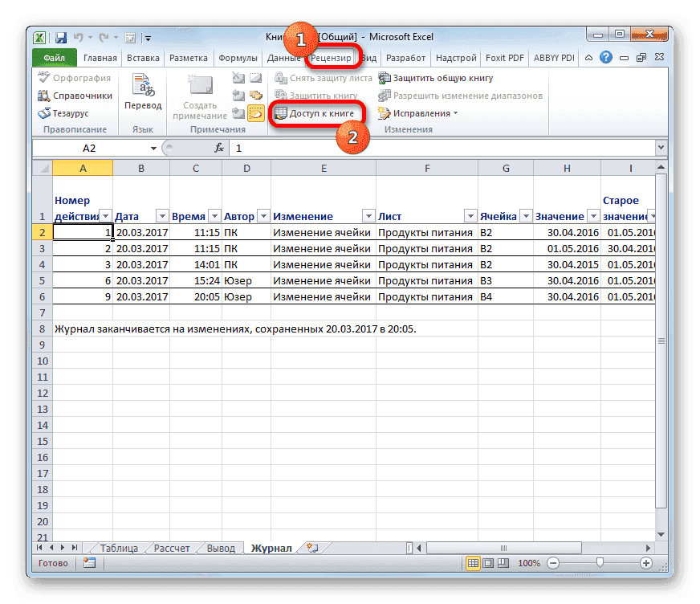The height and width of the screenshot is (604, 700).
Task: Open the filter dropdown on Автор column
Action: point(262,216)
